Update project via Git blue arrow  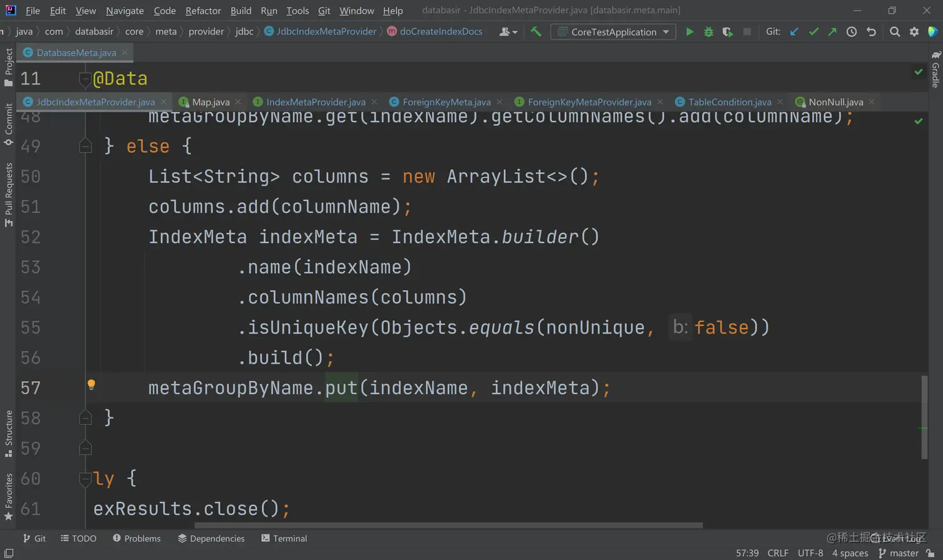(794, 32)
